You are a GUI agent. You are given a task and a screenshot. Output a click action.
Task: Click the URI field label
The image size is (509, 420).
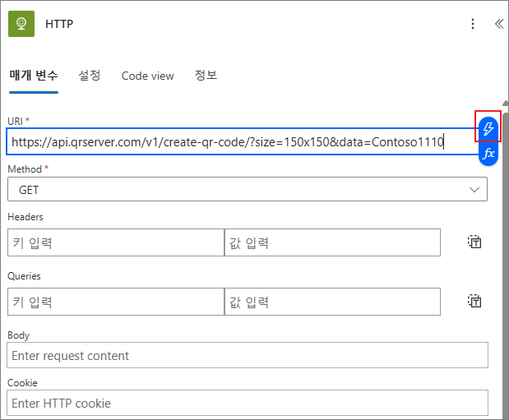pos(16,121)
